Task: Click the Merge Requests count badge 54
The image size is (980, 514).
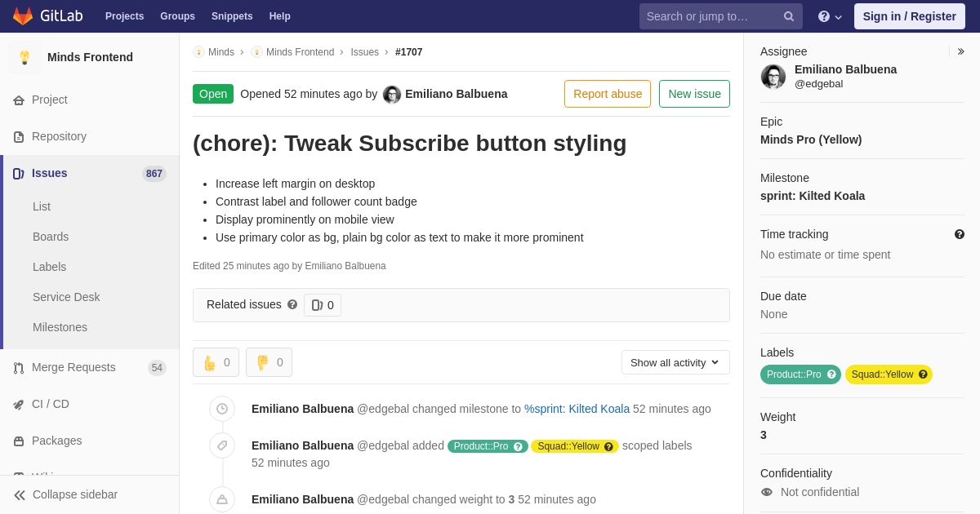Action: click(157, 368)
